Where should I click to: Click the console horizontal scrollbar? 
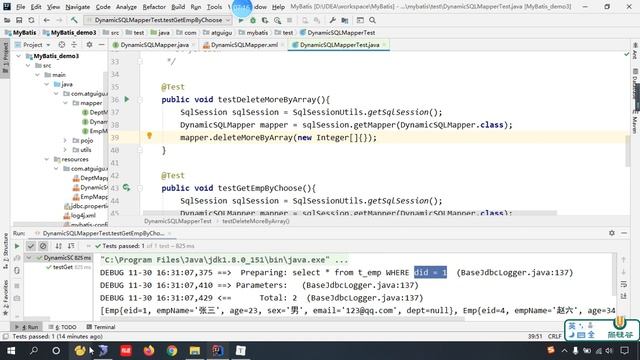[x=282, y=318]
